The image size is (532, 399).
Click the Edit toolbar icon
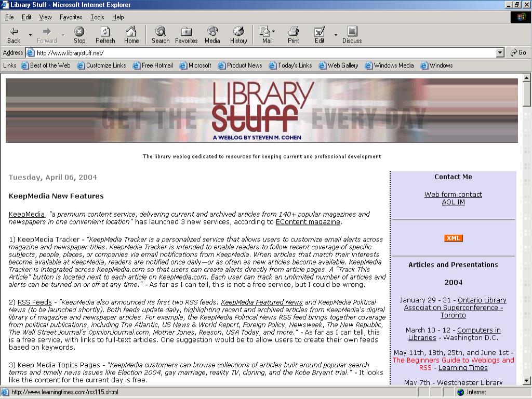[320, 35]
